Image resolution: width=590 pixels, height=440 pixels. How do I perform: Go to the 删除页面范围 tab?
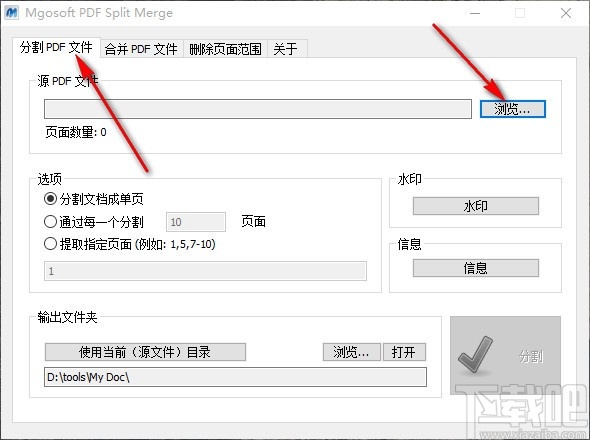pyautogui.click(x=225, y=49)
